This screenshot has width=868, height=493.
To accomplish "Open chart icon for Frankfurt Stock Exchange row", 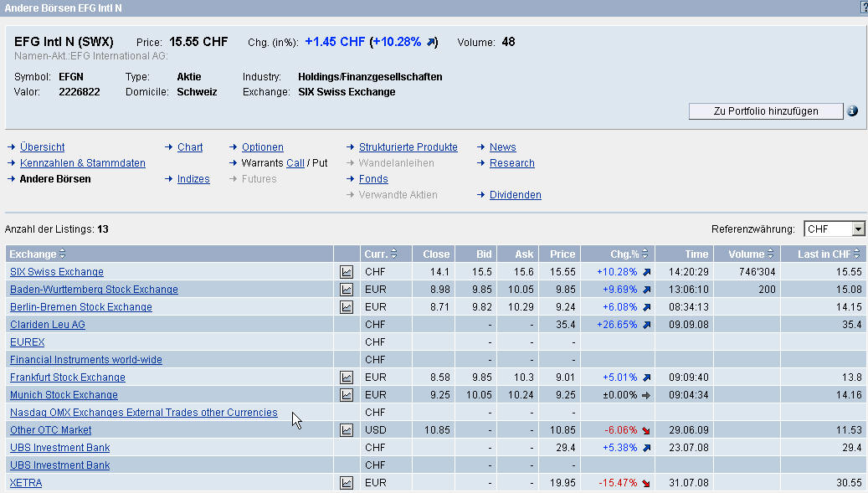I will [x=347, y=377].
